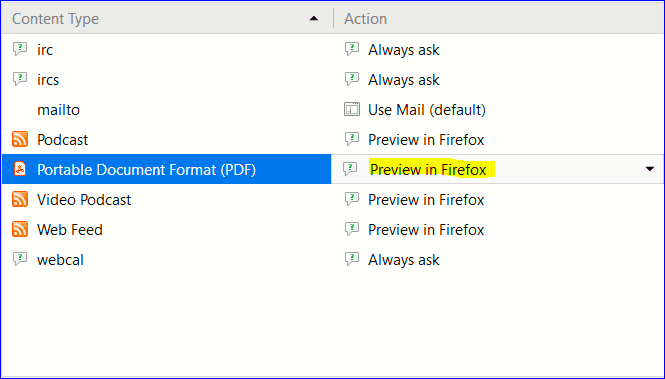Click Preview in Firefox for Video Podcast
665x379 pixels.
pyautogui.click(x=426, y=200)
